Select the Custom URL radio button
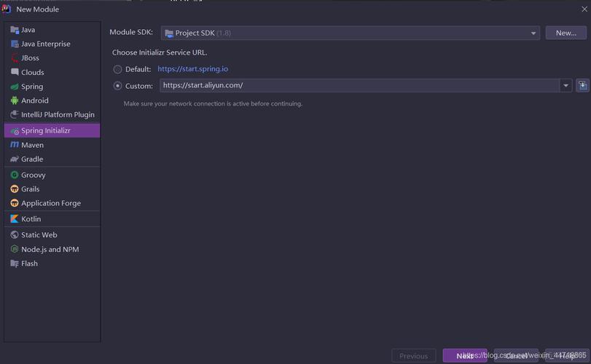 tap(117, 86)
